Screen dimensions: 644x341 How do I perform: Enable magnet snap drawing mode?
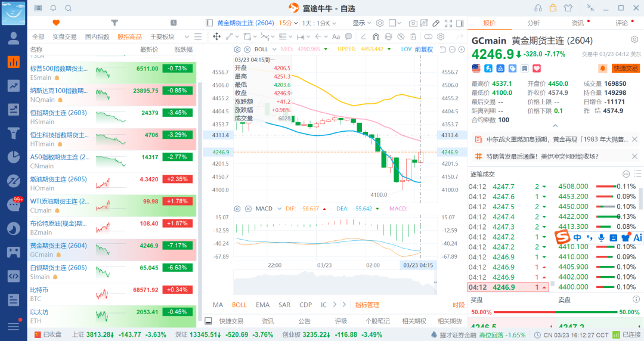pyautogui.click(x=376, y=36)
